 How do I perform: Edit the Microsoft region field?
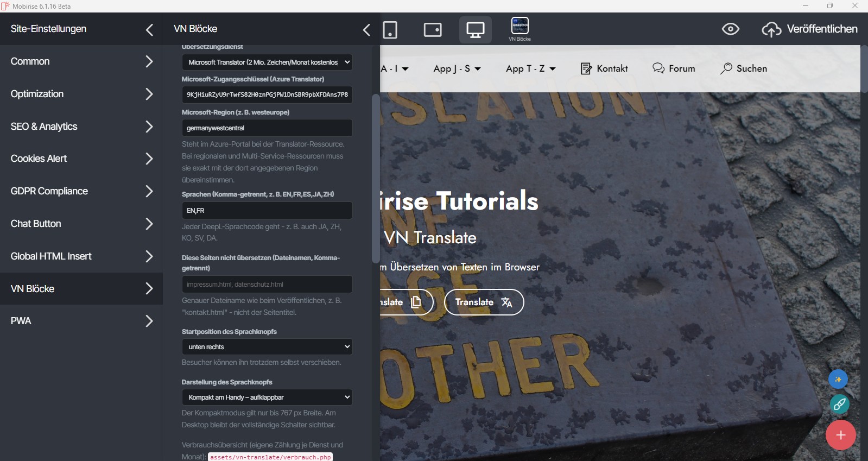point(267,128)
